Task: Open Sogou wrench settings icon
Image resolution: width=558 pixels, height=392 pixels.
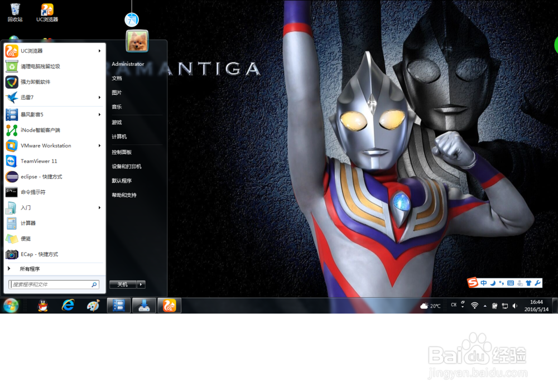Action: point(537,283)
